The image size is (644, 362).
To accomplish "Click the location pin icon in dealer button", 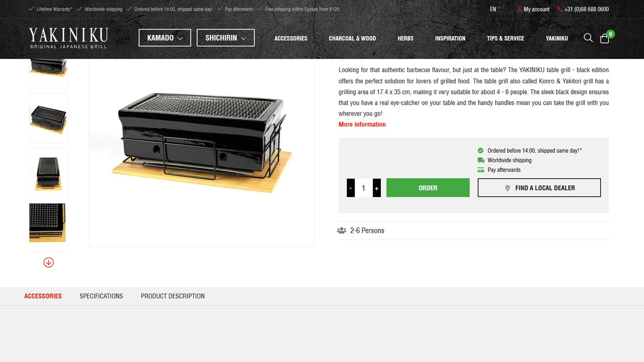I will tap(507, 188).
